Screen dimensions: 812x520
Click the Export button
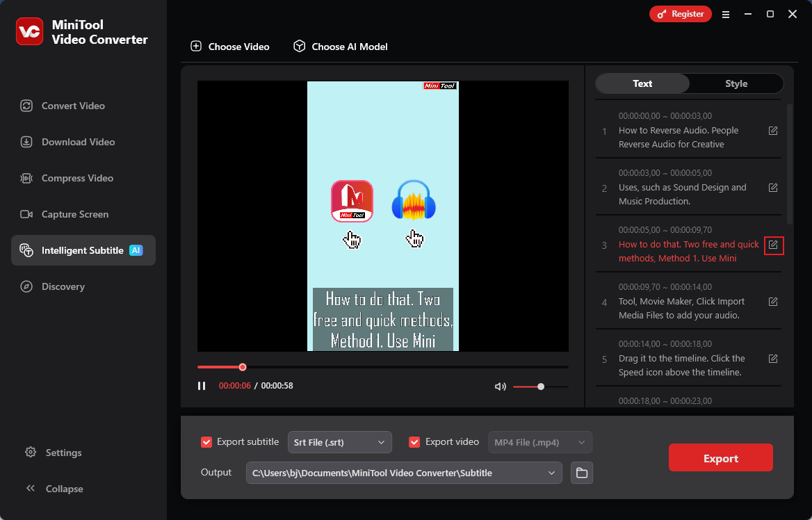pyautogui.click(x=720, y=457)
